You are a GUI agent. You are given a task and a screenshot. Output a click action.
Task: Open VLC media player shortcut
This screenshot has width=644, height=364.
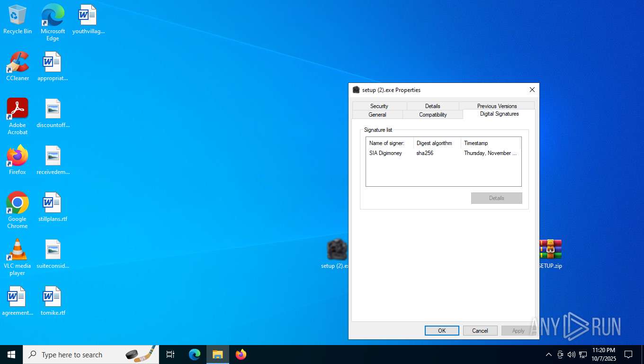point(18,257)
